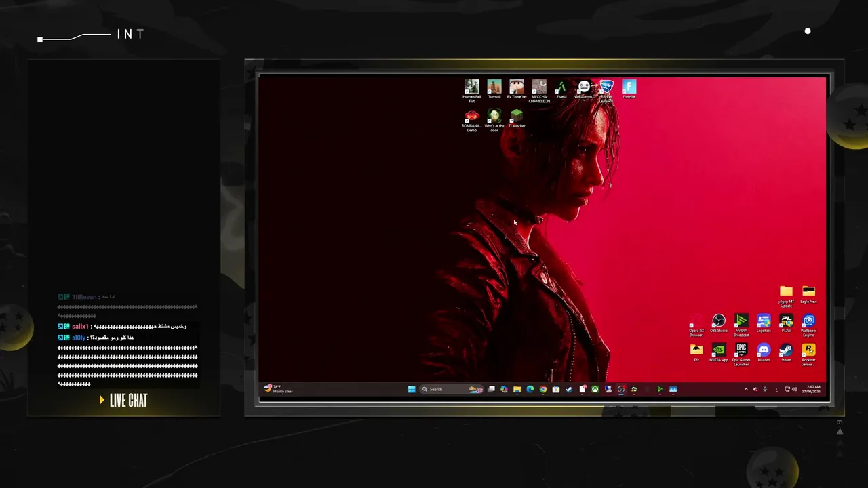Viewport: 868px width, 488px height.
Task: Open the f6r desktop folder
Action: (696, 352)
